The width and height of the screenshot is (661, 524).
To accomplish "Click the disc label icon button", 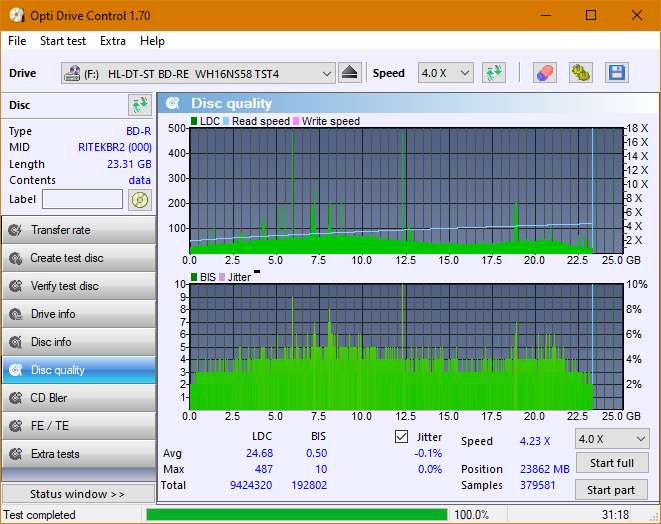I will coord(140,200).
